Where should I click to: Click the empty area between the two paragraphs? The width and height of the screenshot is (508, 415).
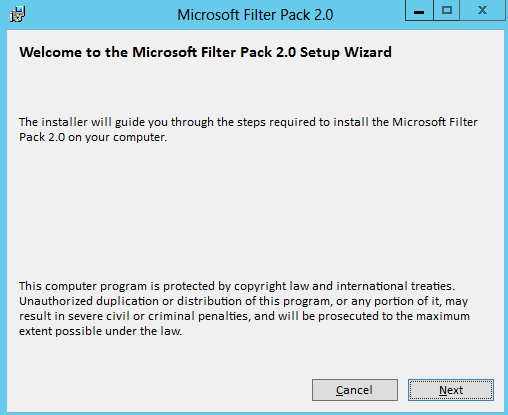click(x=253, y=210)
